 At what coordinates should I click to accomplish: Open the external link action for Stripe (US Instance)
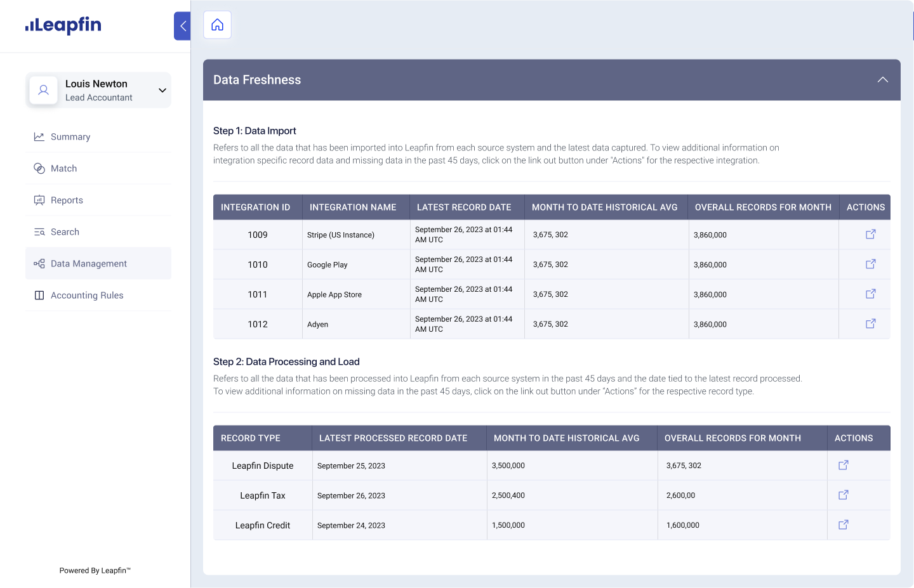870,234
